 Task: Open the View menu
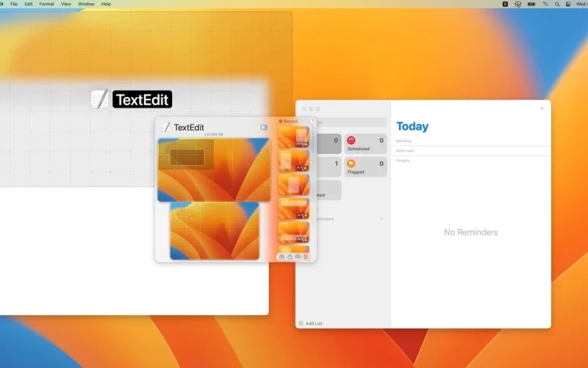click(x=65, y=4)
